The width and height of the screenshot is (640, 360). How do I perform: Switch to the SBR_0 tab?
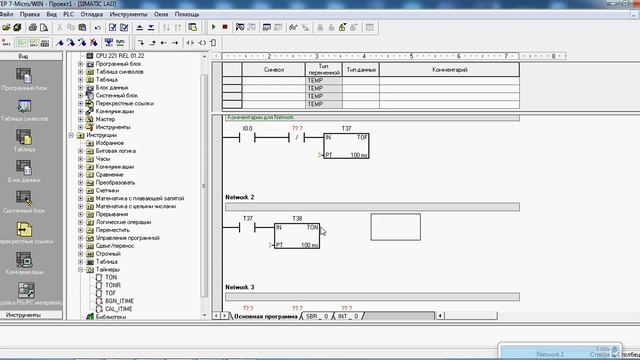[x=317, y=316]
